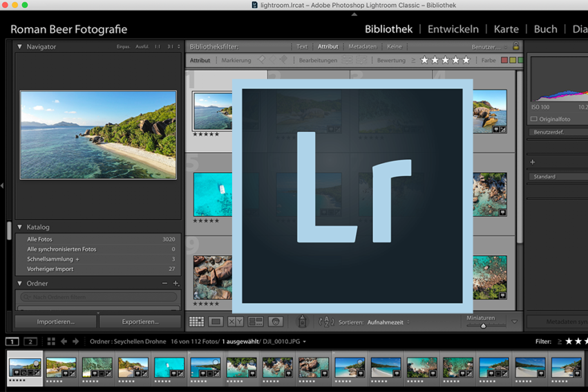This screenshot has height=392, width=588.
Task: Toggle the library filter lock icon
Action: 516,46
